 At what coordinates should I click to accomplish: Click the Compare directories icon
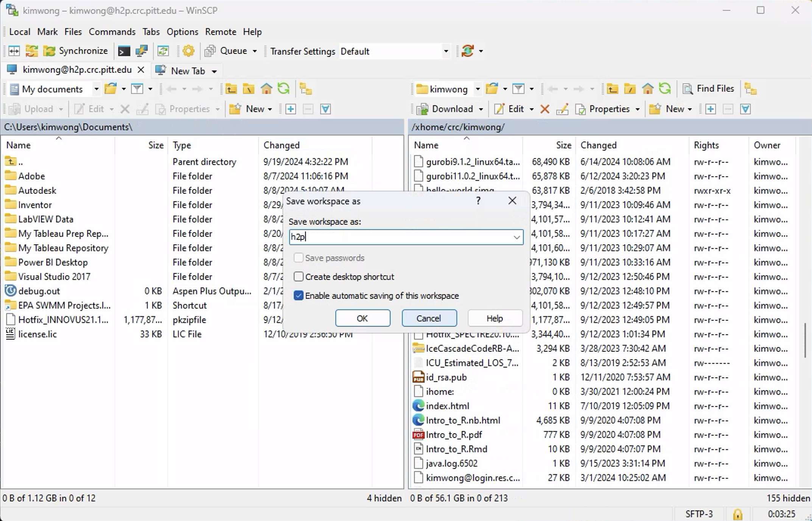coord(14,51)
